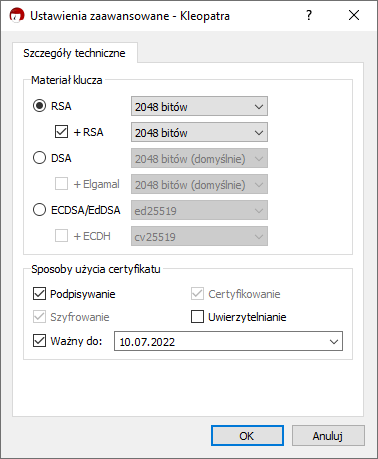Enable the Uwierzytelnianie checkbox
Viewport: 378px width, 459px height.
point(197,317)
